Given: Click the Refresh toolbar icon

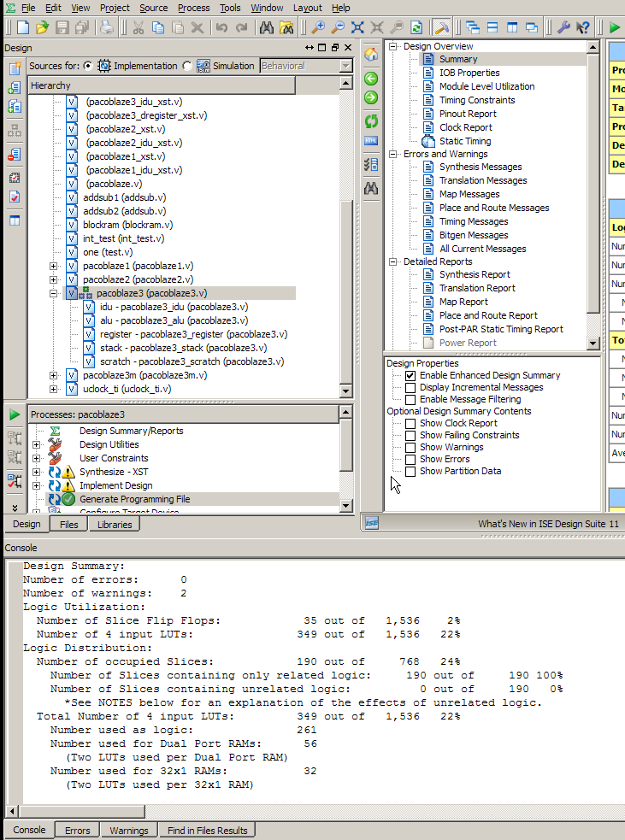Looking at the screenshot, I should [x=416, y=27].
